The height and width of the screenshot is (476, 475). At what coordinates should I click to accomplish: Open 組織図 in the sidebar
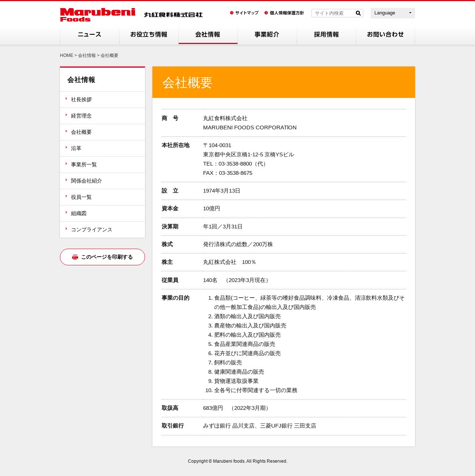click(102, 214)
